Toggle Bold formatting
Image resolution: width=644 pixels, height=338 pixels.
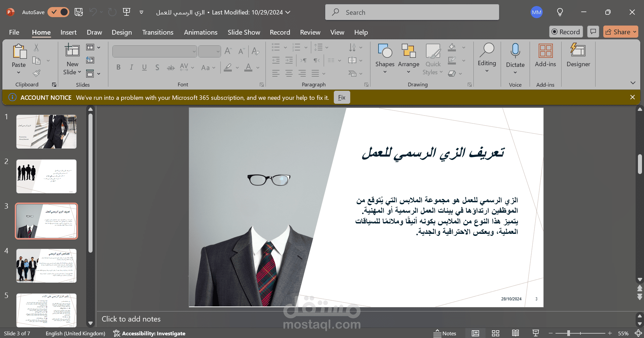pos(118,67)
